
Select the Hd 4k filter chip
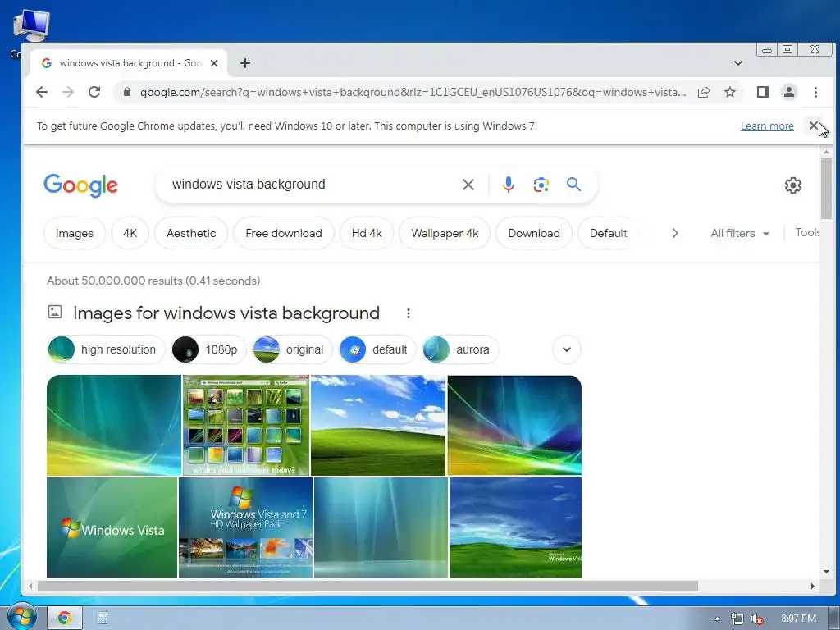point(367,233)
